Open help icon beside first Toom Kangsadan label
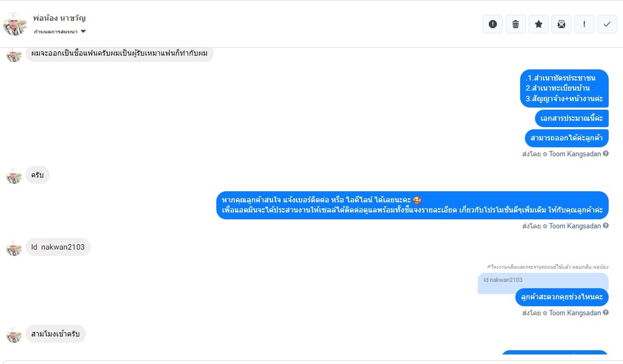Viewport: 623px width, 364px height. (606, 154)
